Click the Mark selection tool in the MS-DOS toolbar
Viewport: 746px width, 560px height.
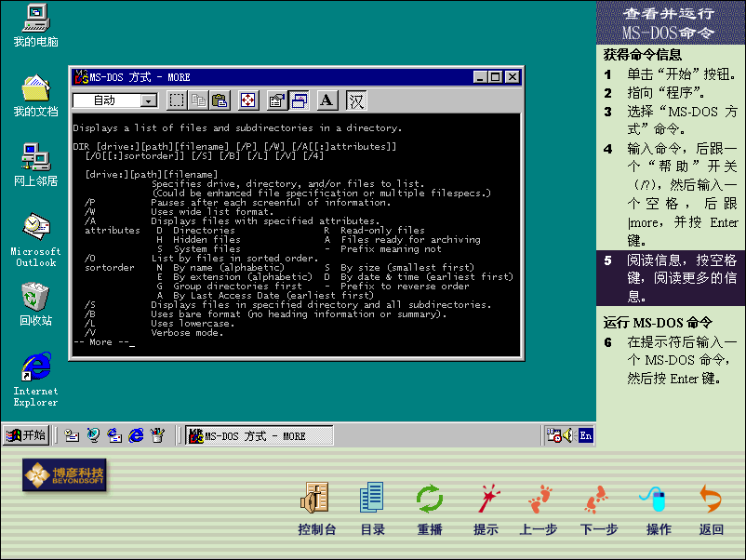(177, 100)
